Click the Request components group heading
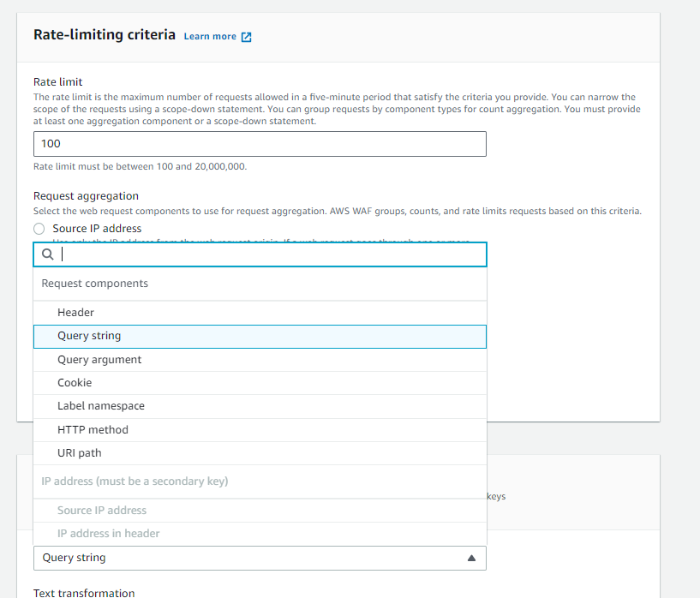This screenshot has height=598, width=700. (95, 284)
